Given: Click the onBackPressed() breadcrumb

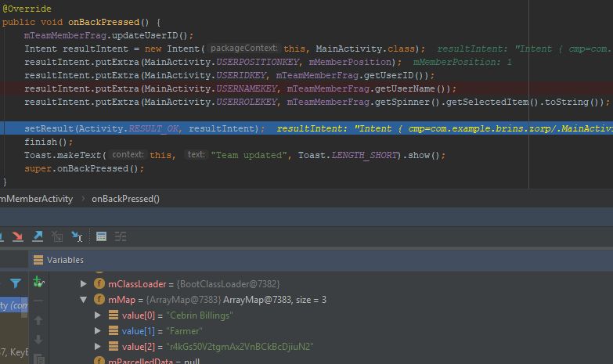Looking at the screenshot, I should (125, 199).
